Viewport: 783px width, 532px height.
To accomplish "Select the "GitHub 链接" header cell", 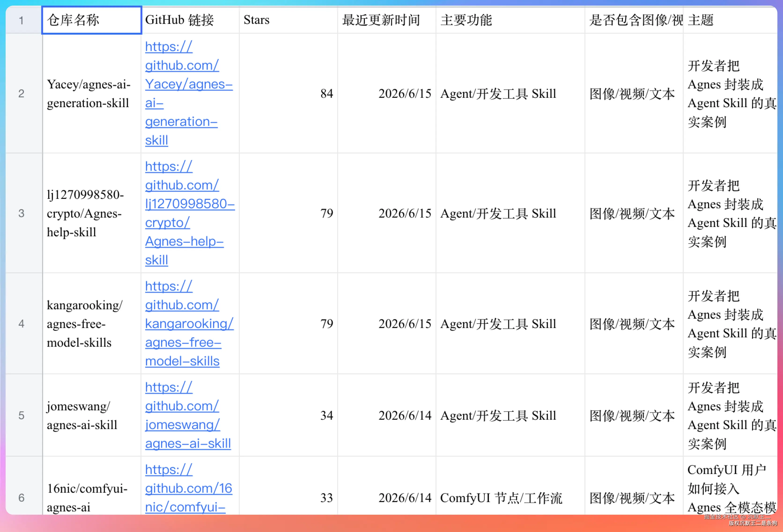I will point(190,20).
